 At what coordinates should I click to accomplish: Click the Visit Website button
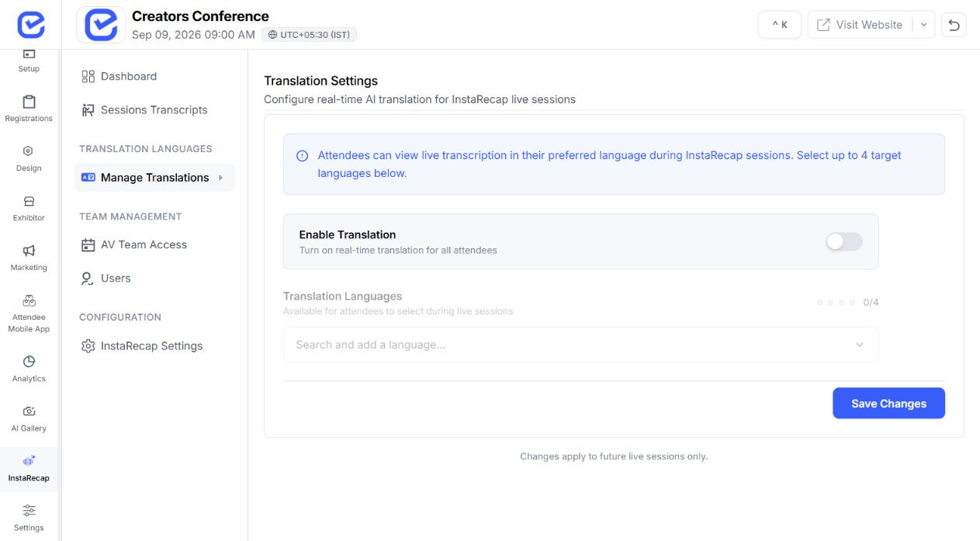point(860,25)
